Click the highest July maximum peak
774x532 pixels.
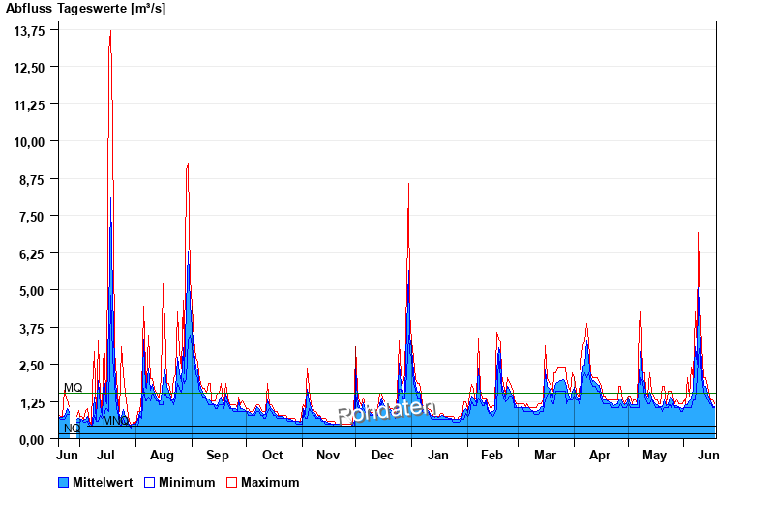tap(110, 32)
